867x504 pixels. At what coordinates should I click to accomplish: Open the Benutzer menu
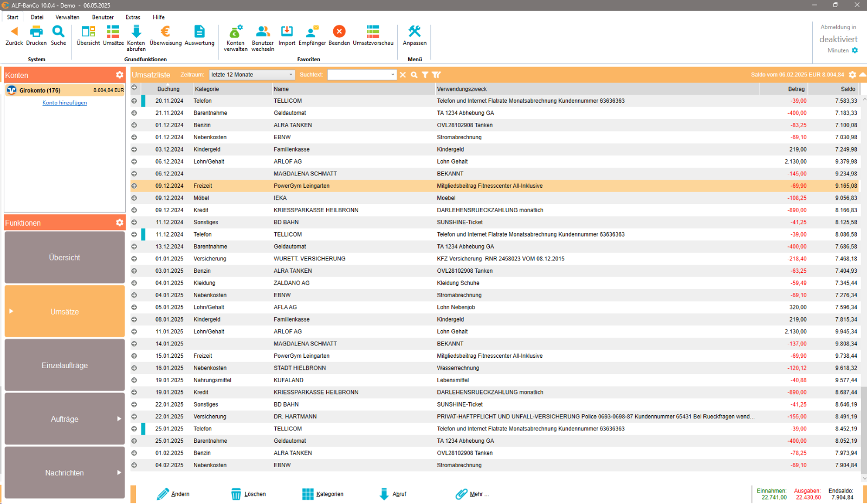[103, 17]
